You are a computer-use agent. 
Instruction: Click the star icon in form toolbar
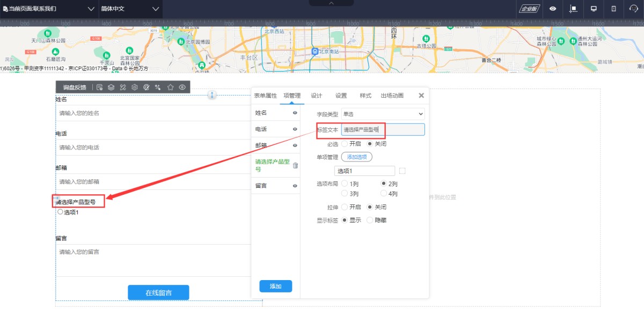170,87
